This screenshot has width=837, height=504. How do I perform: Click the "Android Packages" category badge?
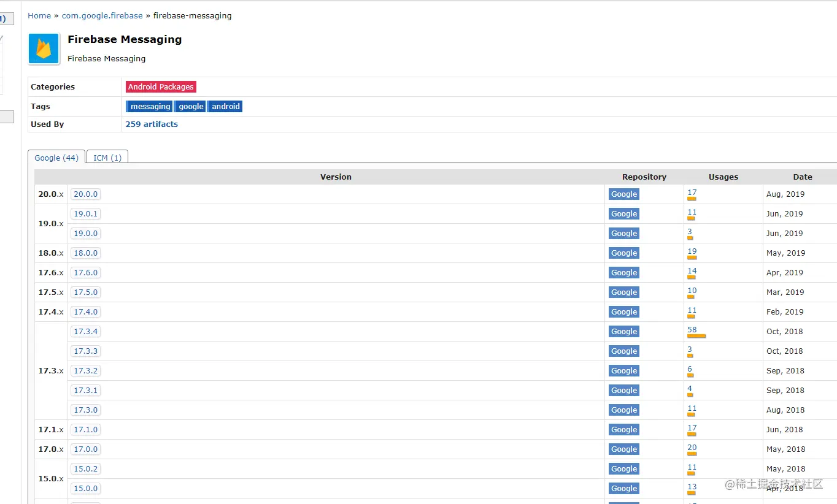tap(161, 86)
